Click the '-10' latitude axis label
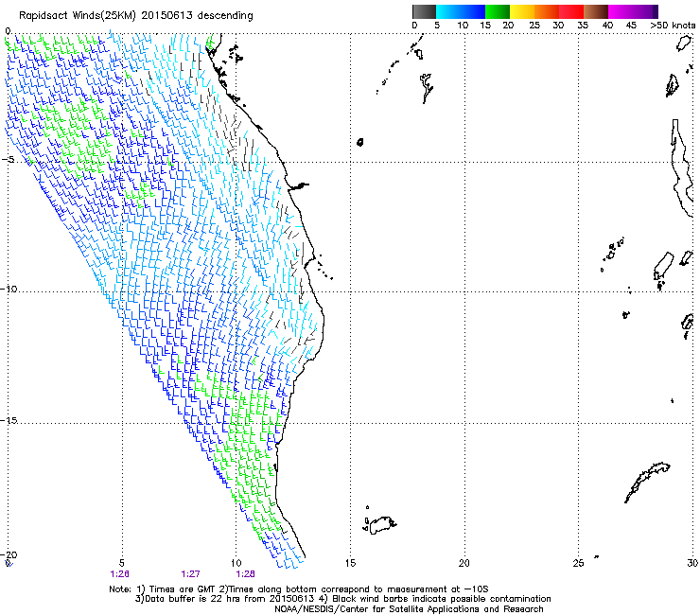Screen dimensions: 700x615 9,289
